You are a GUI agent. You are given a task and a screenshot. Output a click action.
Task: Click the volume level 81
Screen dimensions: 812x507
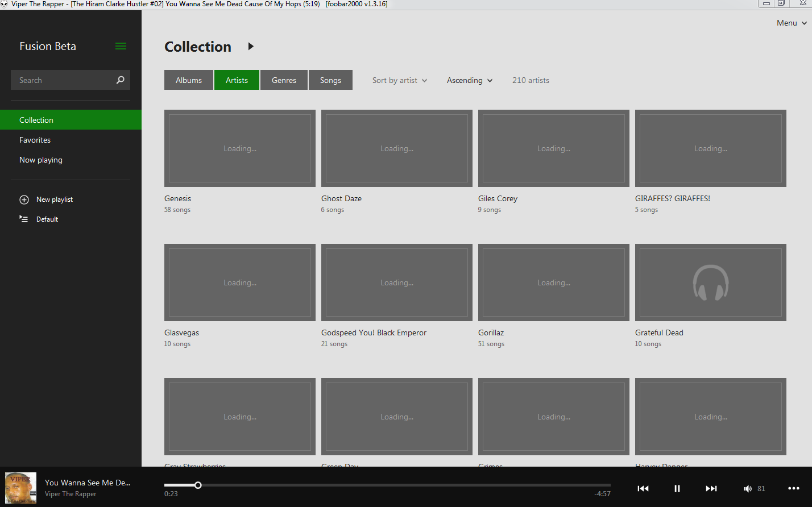point(761,489)
